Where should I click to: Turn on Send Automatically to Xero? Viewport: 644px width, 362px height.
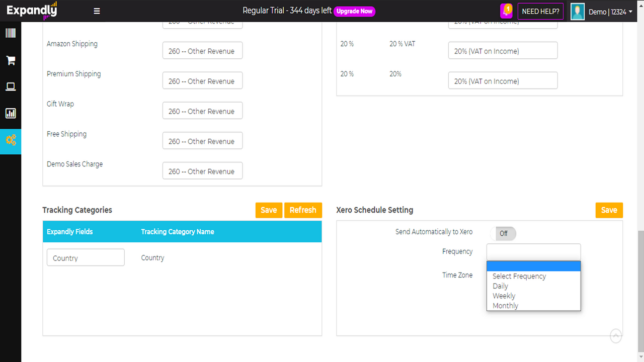pyautogui.click(x=503, y=233)
